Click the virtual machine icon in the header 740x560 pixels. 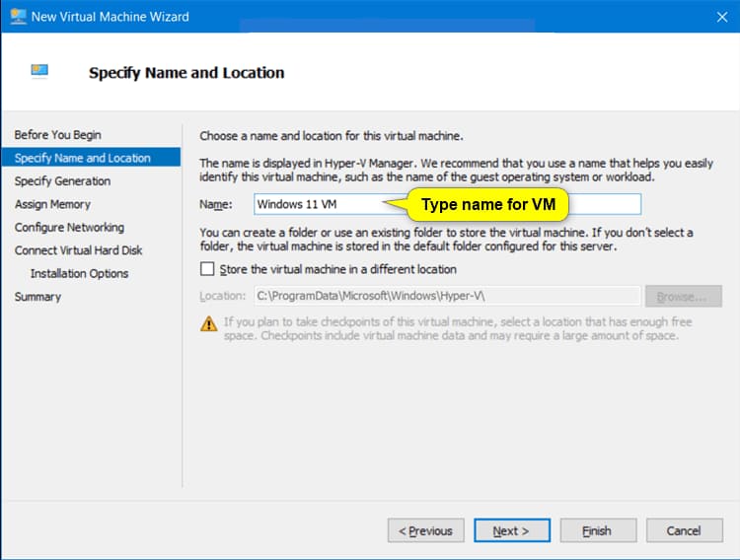[39, 72]
